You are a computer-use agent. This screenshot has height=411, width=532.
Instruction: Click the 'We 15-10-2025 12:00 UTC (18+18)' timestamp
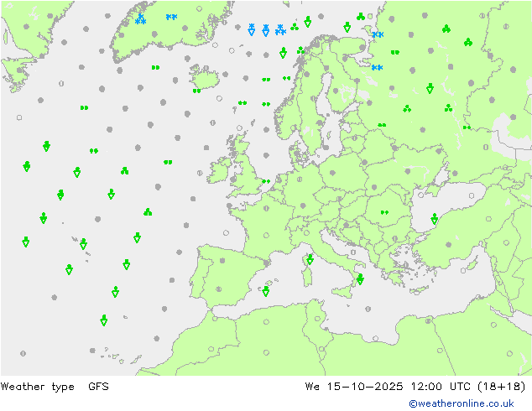click(x=415, y=387)
